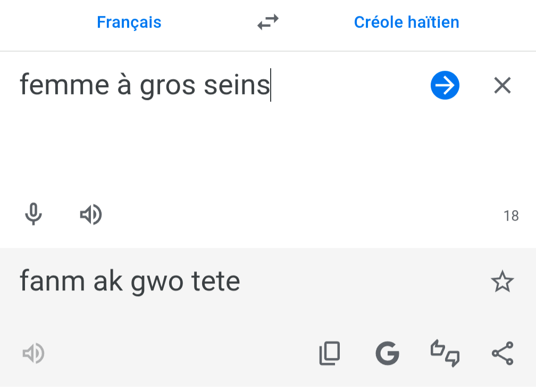Open the Français source language selector
The height and width of the screenshot is (392, 536).
(x=129, y=22)
